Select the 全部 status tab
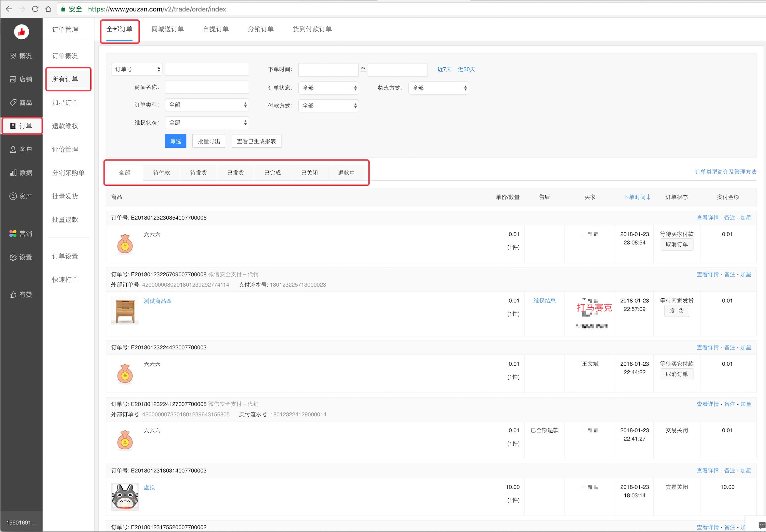This screenshot has width=766, height=532. point(125,173)
